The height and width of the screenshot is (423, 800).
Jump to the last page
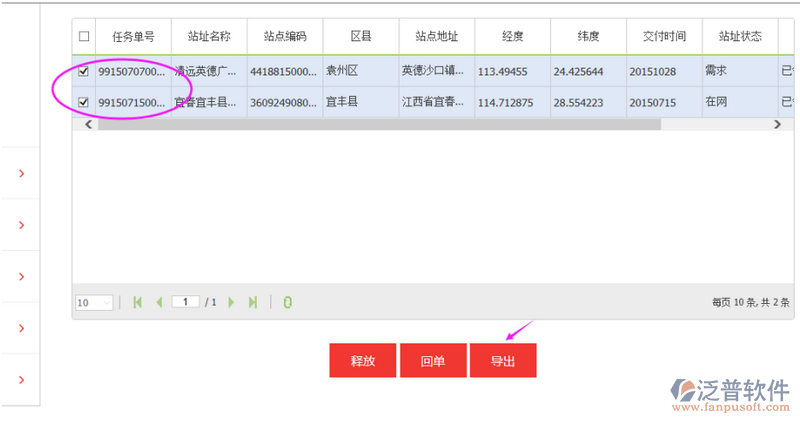tap(253, 302)
